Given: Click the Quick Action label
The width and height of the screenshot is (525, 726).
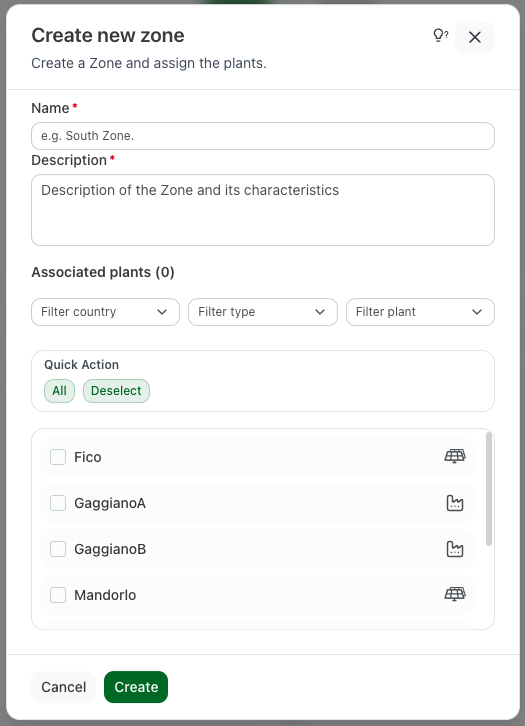Looking at the screenshot, I should click(x=81, y=365).
